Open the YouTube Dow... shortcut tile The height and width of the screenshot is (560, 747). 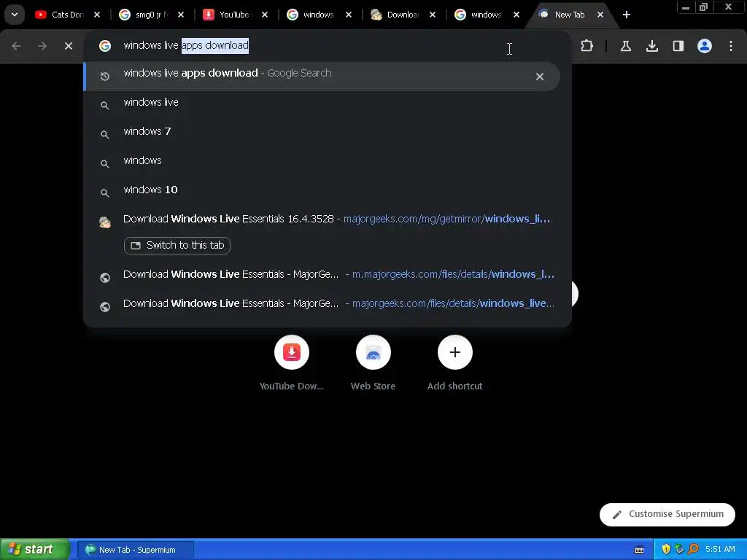point(292,363)
